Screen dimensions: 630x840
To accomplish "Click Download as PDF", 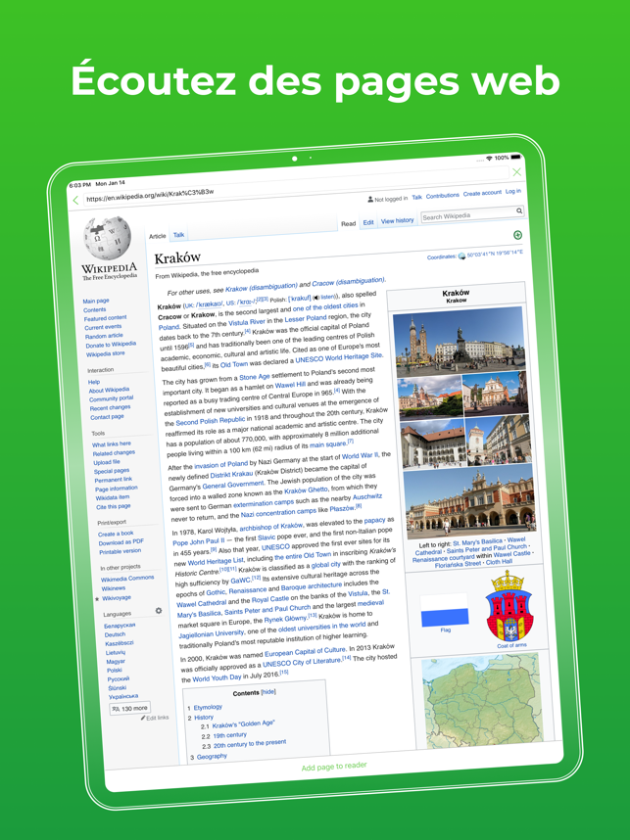I will tap(121, 542).
